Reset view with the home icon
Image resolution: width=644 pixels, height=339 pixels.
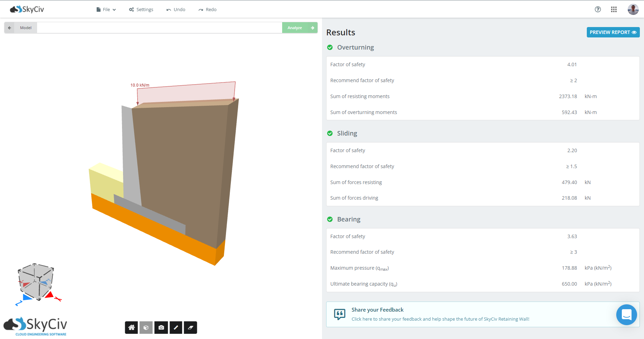131,328
